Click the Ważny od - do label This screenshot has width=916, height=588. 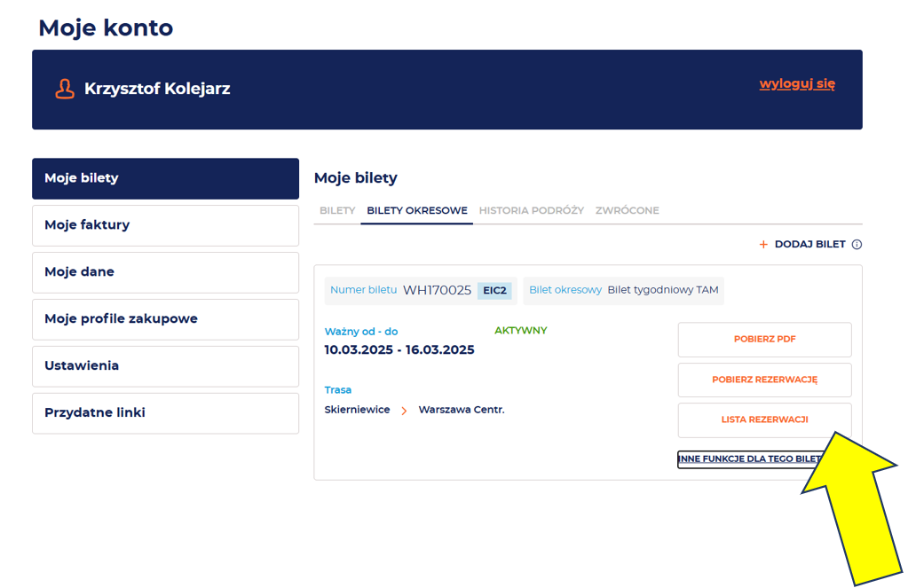(x=361, y=332)
